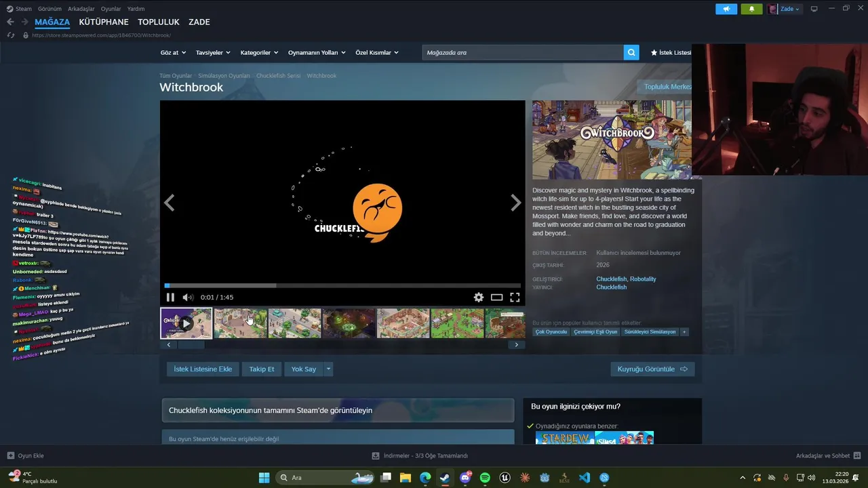Enter fullscreen on the trailer
This screenshot has width=868, height=488.
tap(515, 297)
